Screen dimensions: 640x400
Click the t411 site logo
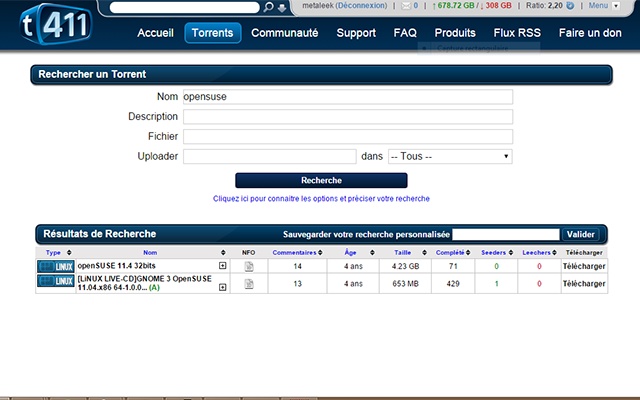click(56, 24)
